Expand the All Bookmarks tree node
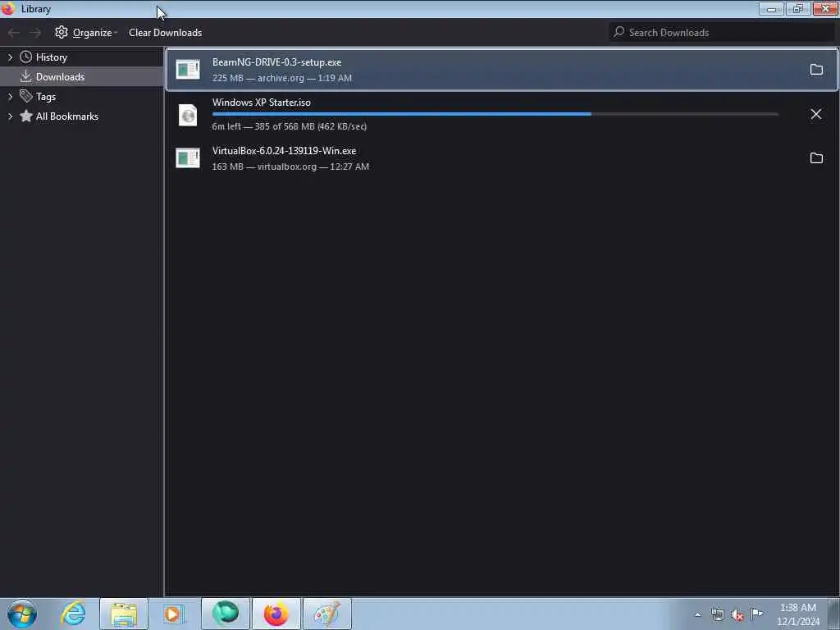Viewport: 840px width, 630px height. (10, 116)
